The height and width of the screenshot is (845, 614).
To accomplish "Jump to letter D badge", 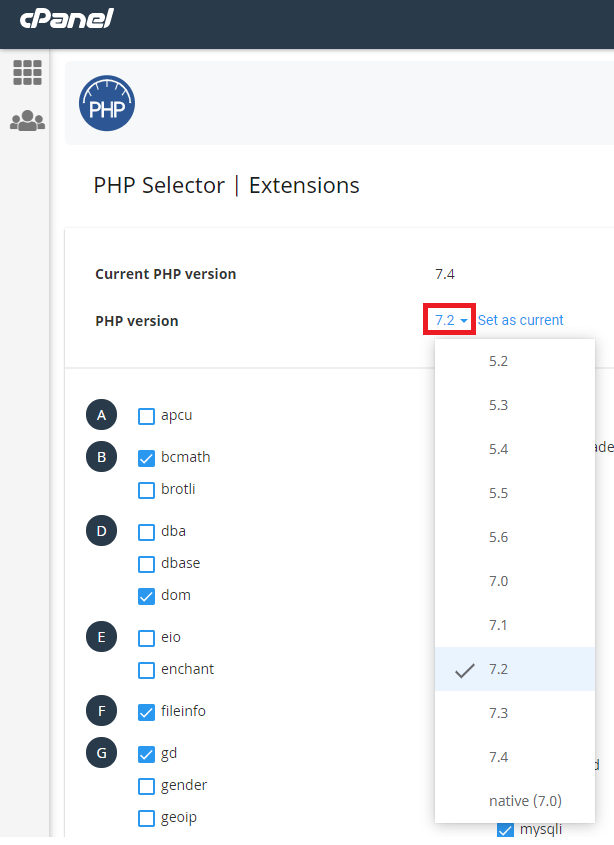I will pos(101,531).
